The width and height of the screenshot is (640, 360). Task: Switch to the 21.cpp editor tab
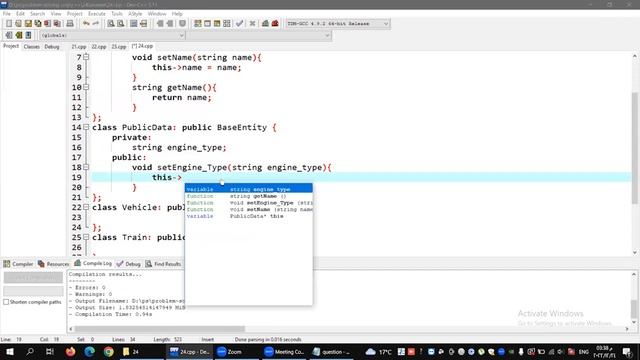(78, 47)
